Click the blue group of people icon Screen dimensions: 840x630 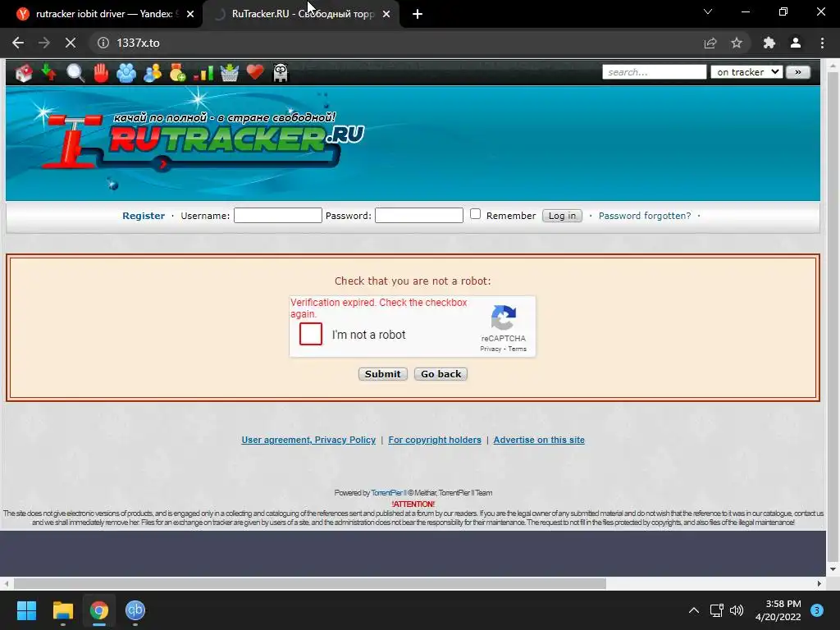126,72
